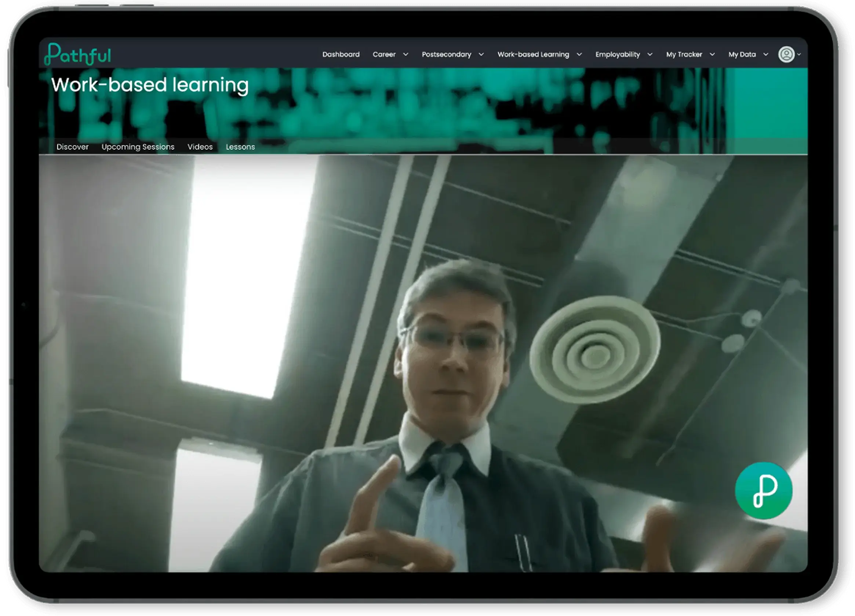Switch to the Upcoming Sessions tab
855x616 pixels.
click(x=138, y=147)
